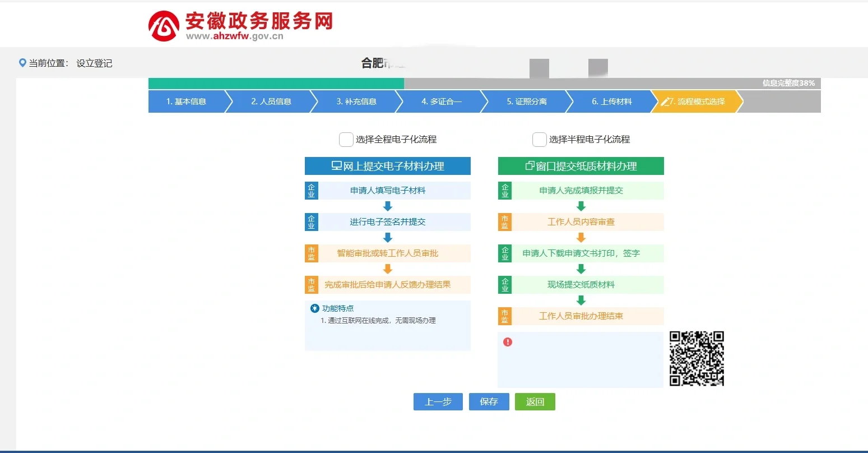Click the window icon in 窗口提交纸质材料办理 header
Screen dimensions: 868x453
point(530,166)
